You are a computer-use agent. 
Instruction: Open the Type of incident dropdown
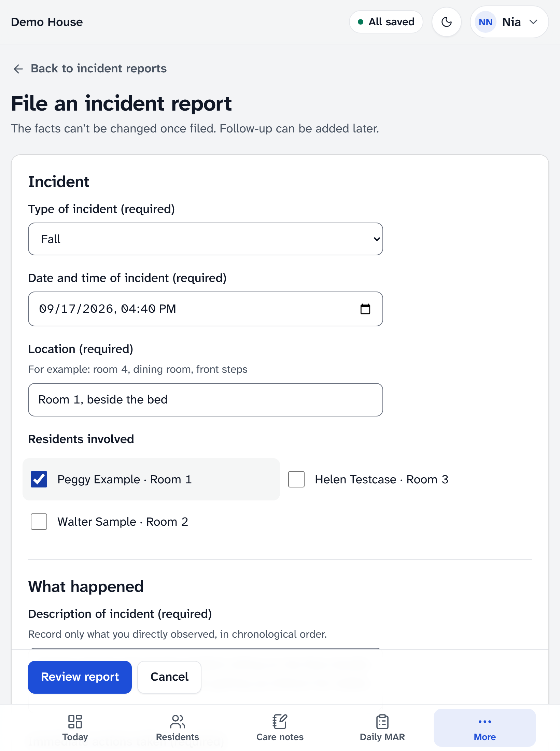pyautogui.click(x=206, y=239)
